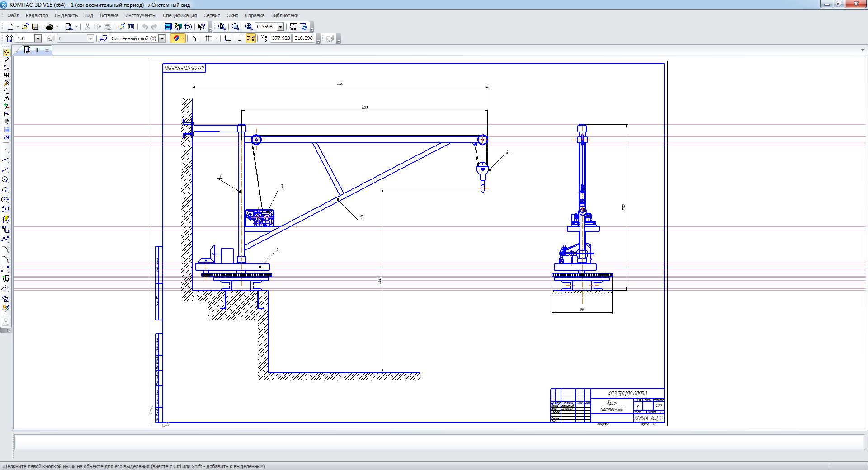
Task: Select the Rectangle drawing tool
Action: [x=5, y=269]
